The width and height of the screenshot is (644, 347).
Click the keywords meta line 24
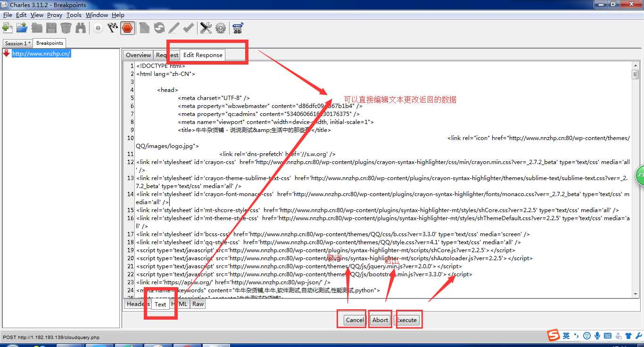[258, 290]
